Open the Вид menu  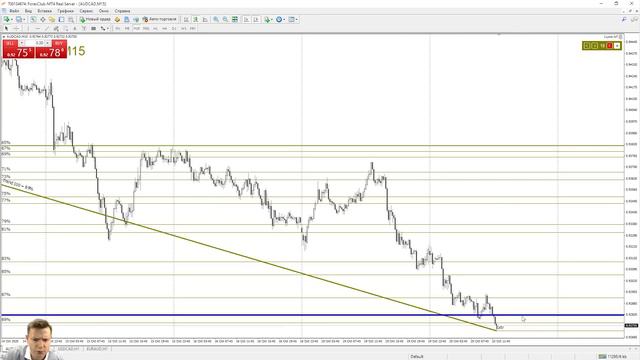(x=28, y=11)
